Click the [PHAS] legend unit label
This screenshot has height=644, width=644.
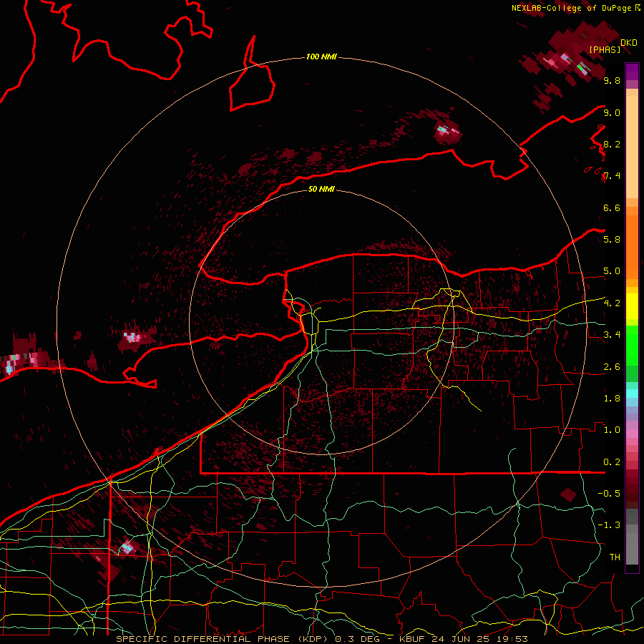coord(605,49)
